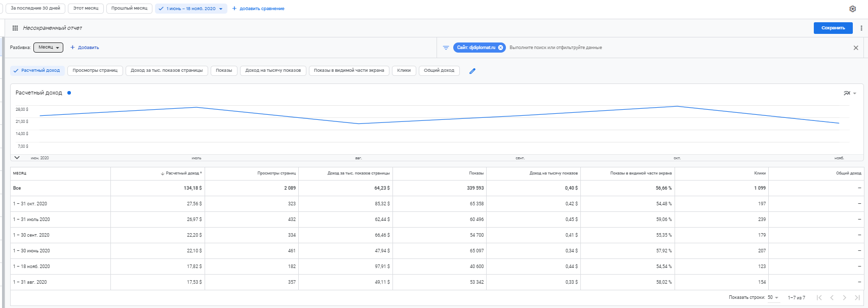Enable the Просмотры страниц metric chip
This screenshot has width=868, height=308.
95,71
